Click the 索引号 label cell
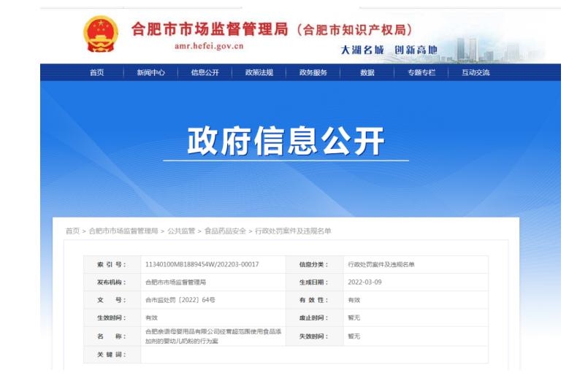588x389 pixels. (x=112, y=264)
